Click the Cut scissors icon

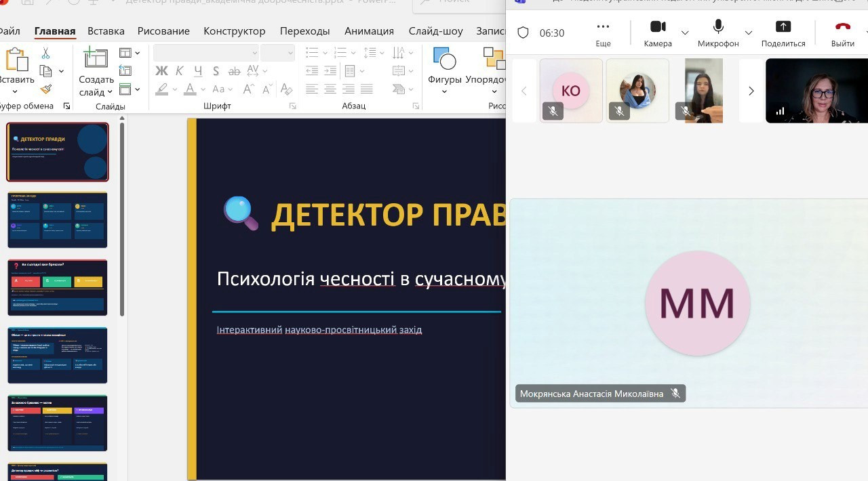[45, 53]
